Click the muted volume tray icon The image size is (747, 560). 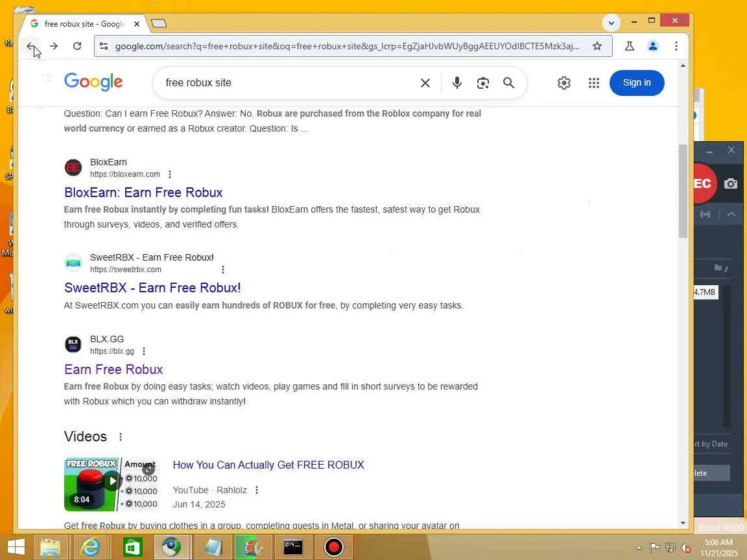tap(686, 548)
